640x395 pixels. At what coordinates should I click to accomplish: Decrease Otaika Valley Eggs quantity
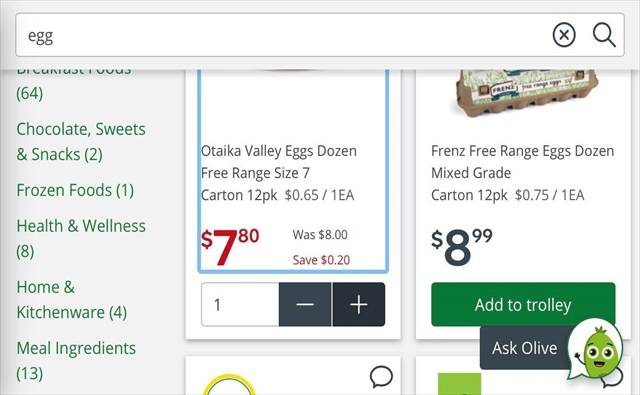click(305, 304)
